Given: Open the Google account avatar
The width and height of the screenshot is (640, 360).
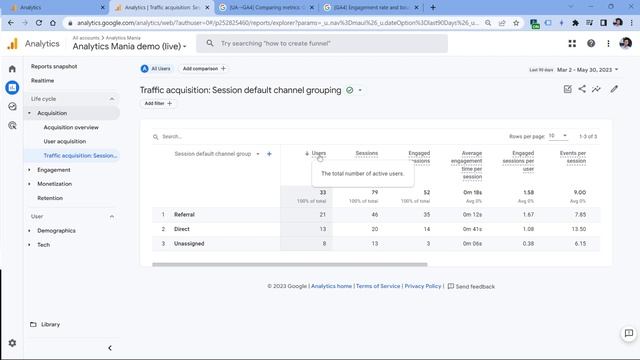Looking at the screenshot, I should click(x=625, y=43).
